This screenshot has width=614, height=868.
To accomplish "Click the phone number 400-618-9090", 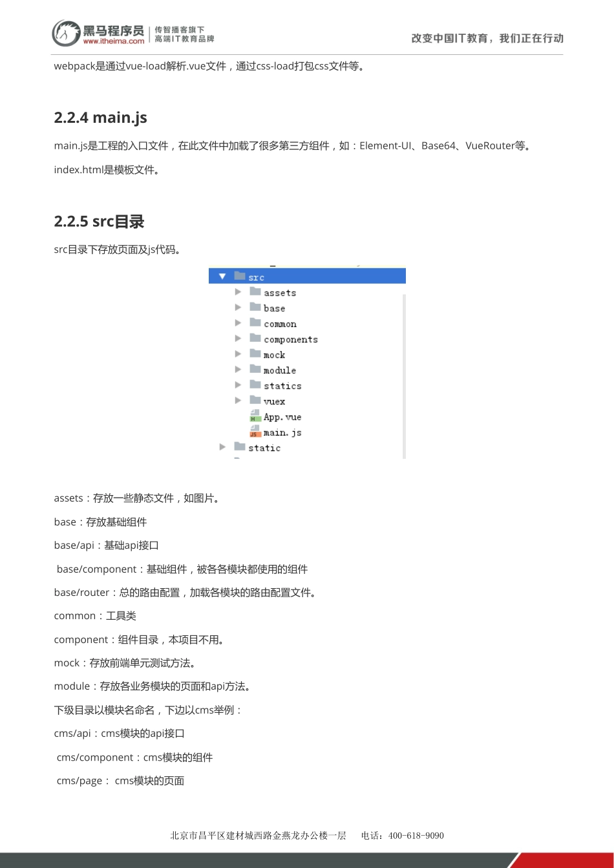I will coord(416,836).
